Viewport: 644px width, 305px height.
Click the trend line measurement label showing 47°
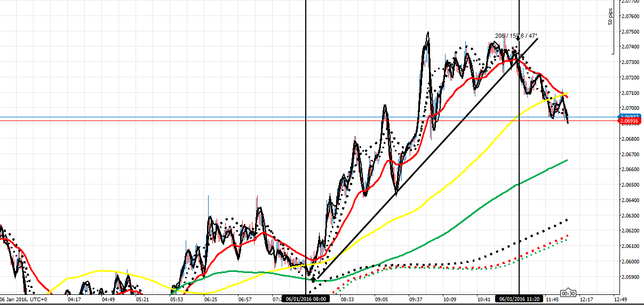[x=515, y=36]
